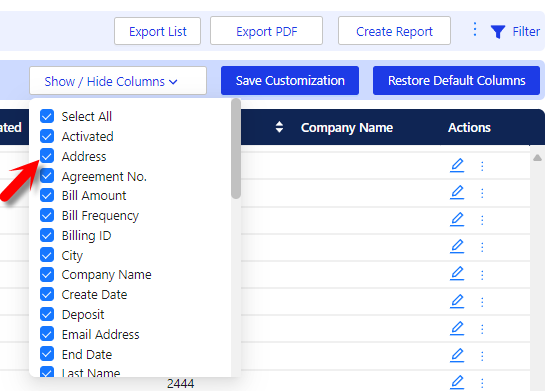Click the value 2444 in the table
Image resolution: width=554 pixels, height=391 pixels.
181,384
